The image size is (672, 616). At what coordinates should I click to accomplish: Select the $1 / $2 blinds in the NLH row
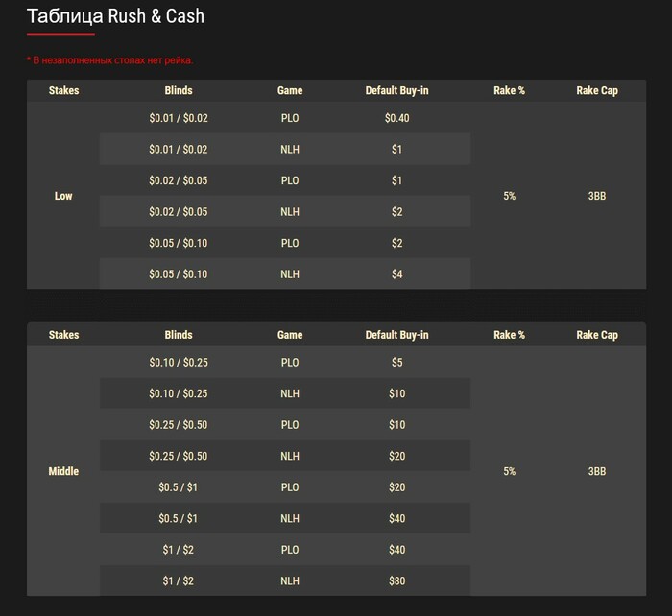point(179,581)
